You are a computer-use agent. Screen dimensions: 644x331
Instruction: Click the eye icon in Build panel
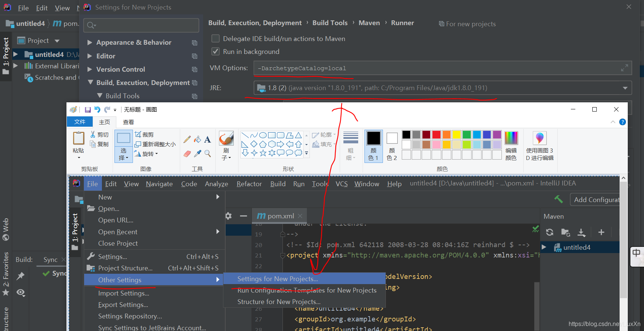[x=21, y=293]
